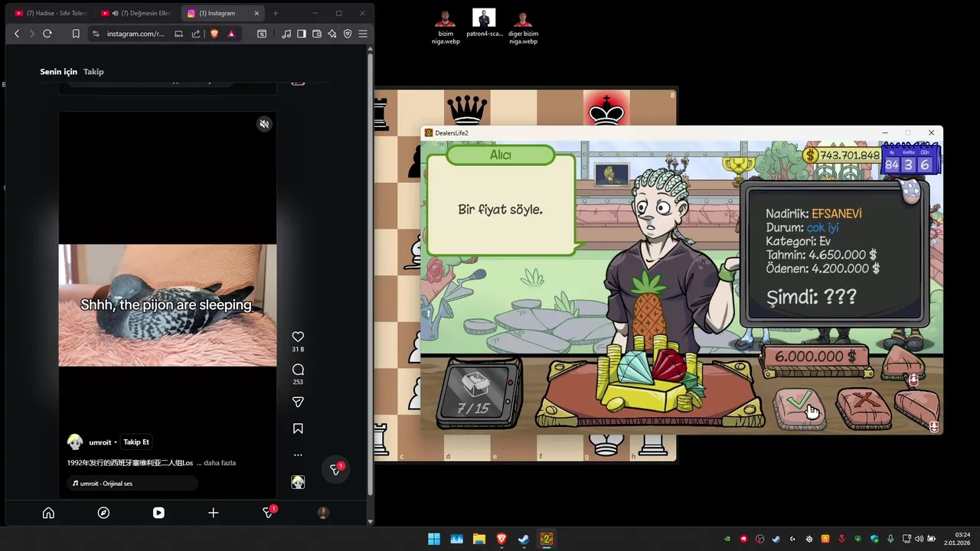Reject the offer with the red X button
This screenshot has width=980, height=551.
[x=864, y=408]
